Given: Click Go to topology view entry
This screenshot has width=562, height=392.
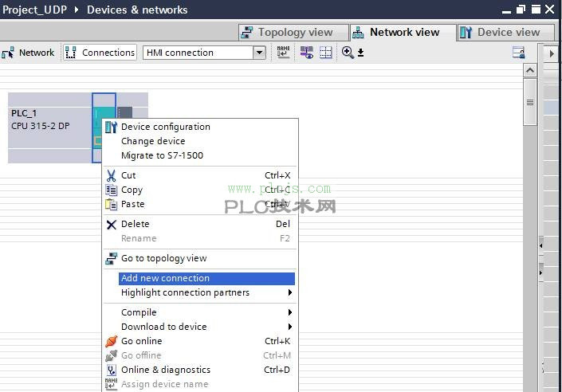Looking at the screenshot, I should (163, 258).
